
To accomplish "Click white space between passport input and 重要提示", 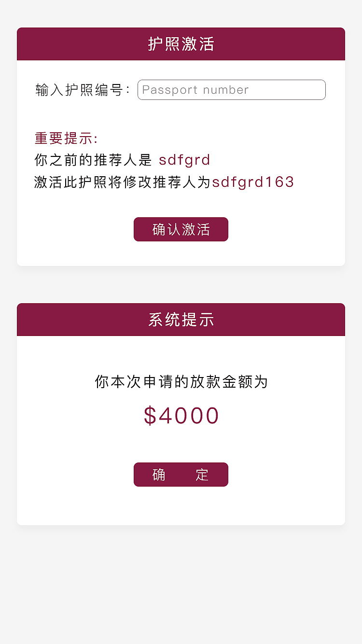I will click(181, 115).
